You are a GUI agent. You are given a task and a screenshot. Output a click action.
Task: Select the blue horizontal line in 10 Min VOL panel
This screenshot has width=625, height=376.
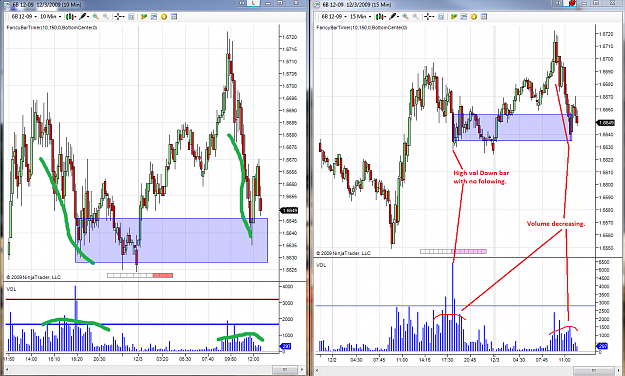click(142, 324)
